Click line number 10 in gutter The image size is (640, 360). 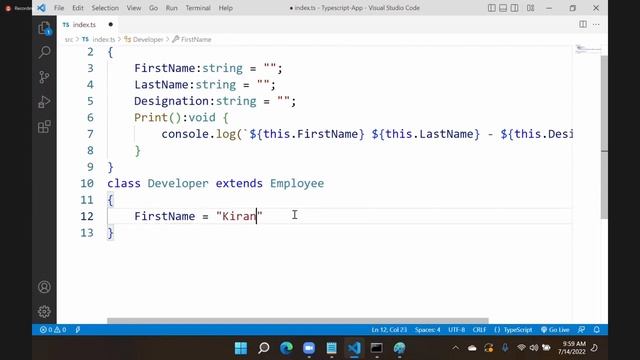point(87,183)
